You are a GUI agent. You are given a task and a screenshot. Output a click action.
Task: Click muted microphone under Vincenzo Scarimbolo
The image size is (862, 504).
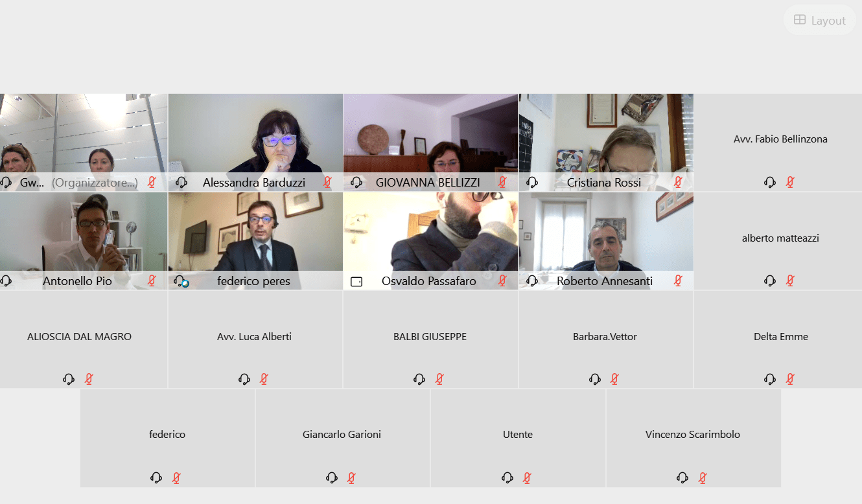tap(703, 478)
